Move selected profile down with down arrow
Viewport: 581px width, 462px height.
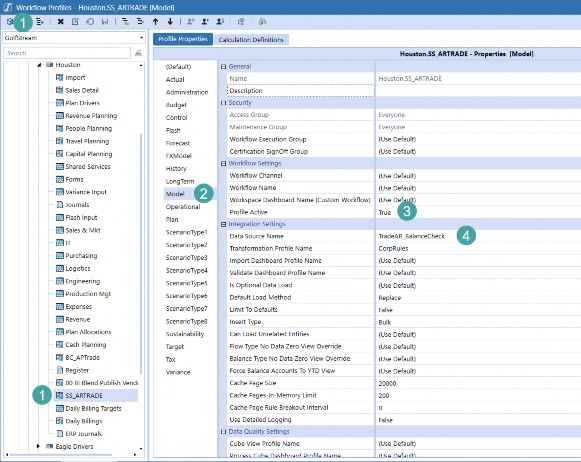(170, 22)
